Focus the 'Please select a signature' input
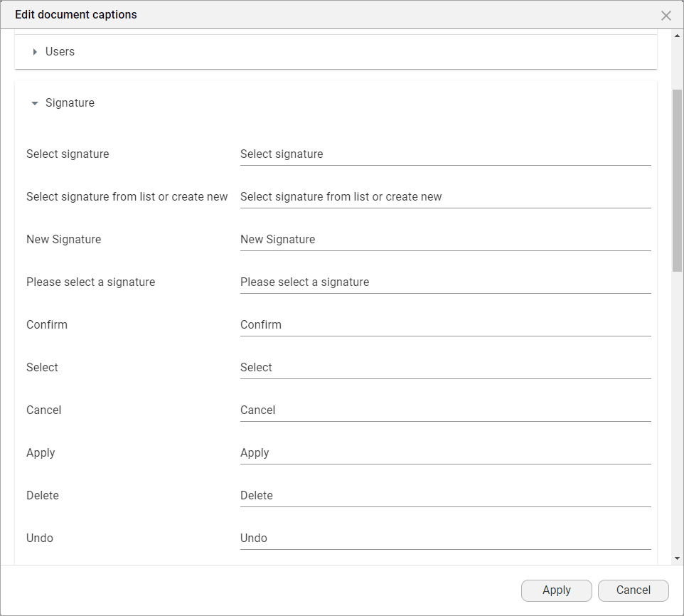684x616 pixels. pyautogui.click(x=445, y=282)
